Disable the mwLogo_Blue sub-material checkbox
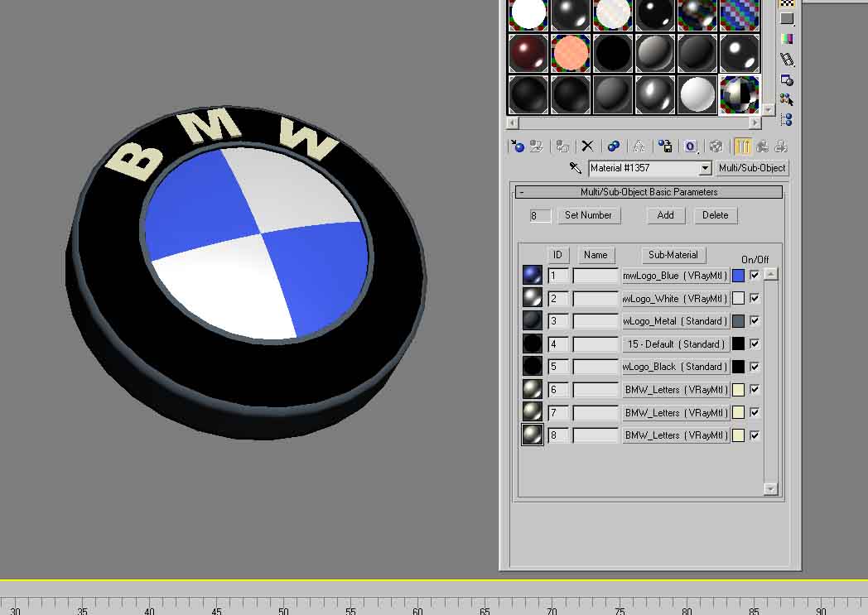 (x=754, y=275)
